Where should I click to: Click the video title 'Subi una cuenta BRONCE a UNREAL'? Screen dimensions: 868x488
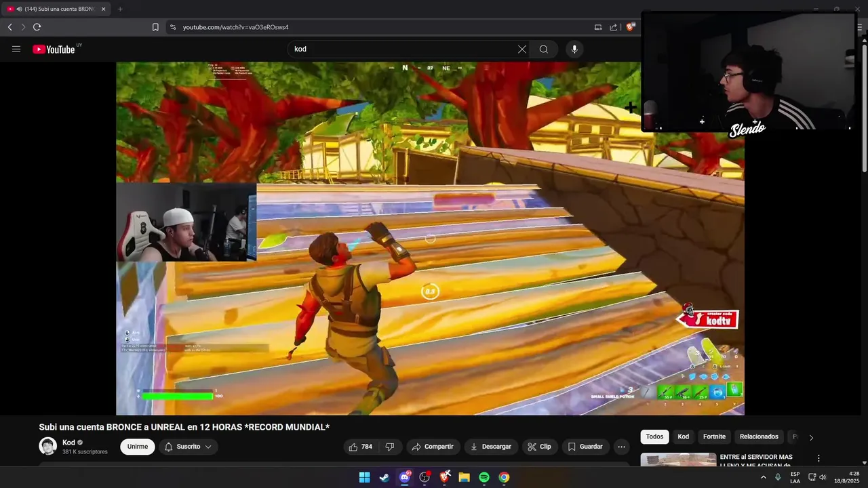(184, 427)
